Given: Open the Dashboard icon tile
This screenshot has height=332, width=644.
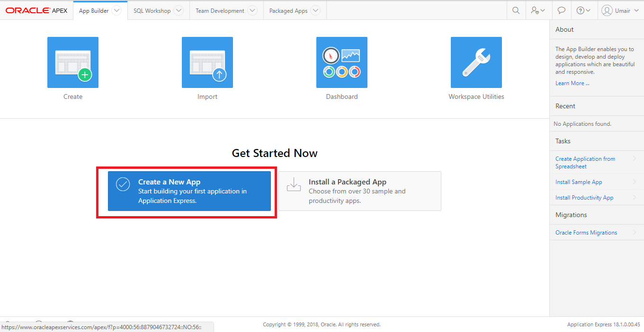Looking at the screenshot, I should coord(342,62).
